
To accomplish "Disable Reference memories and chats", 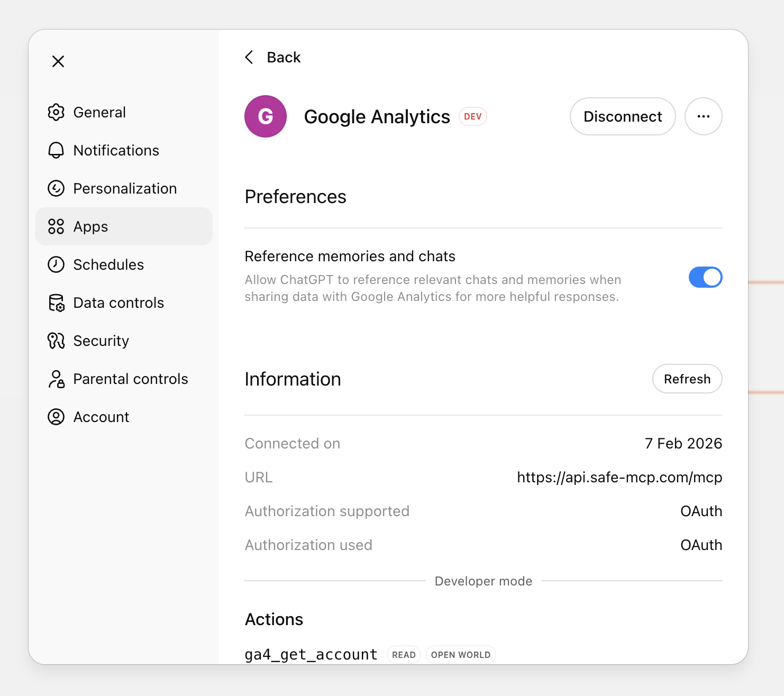I will pos(705,277).
